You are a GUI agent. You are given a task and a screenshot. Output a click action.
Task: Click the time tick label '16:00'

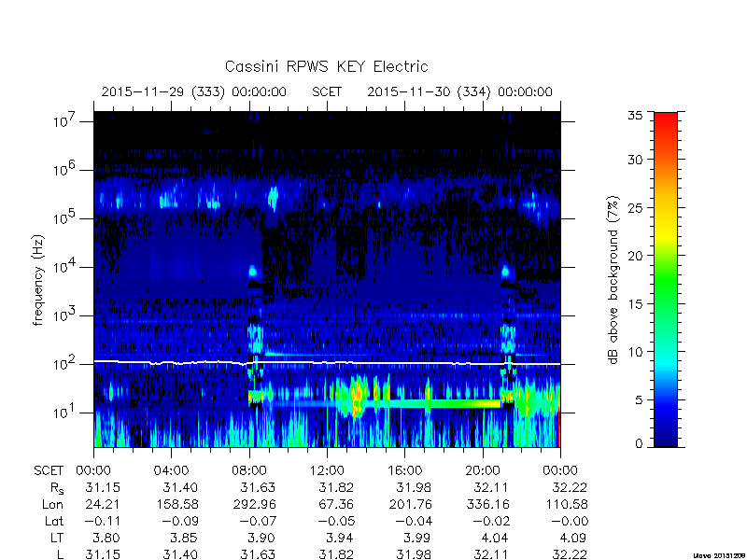click(x=405, y=470)
